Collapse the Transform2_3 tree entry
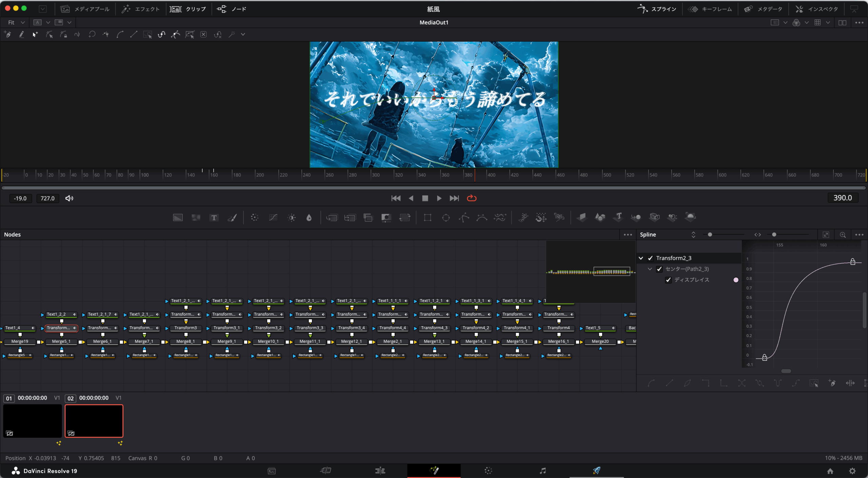Image resolution: width=868 pixels, height=478 pixels. 641,258
